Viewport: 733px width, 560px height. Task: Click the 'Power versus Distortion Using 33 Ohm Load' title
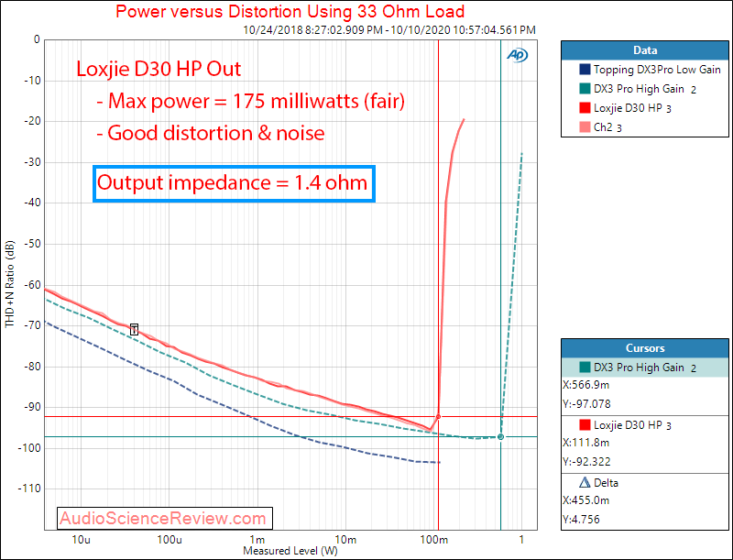coord(290,11)
